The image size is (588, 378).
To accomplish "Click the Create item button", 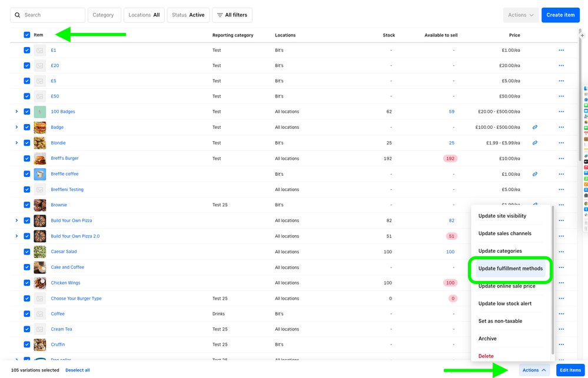I will (560, 15).
